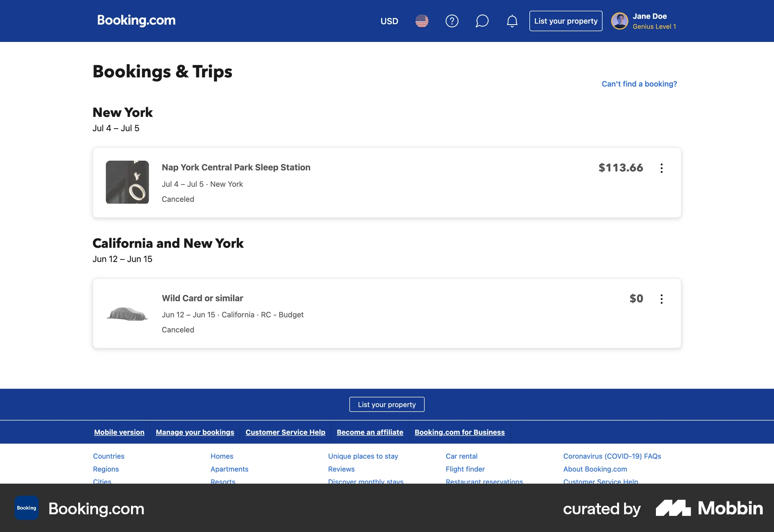Open Jane Doe's profile avatar
Screen dimensions: 774x532
[x=620, y=21]
